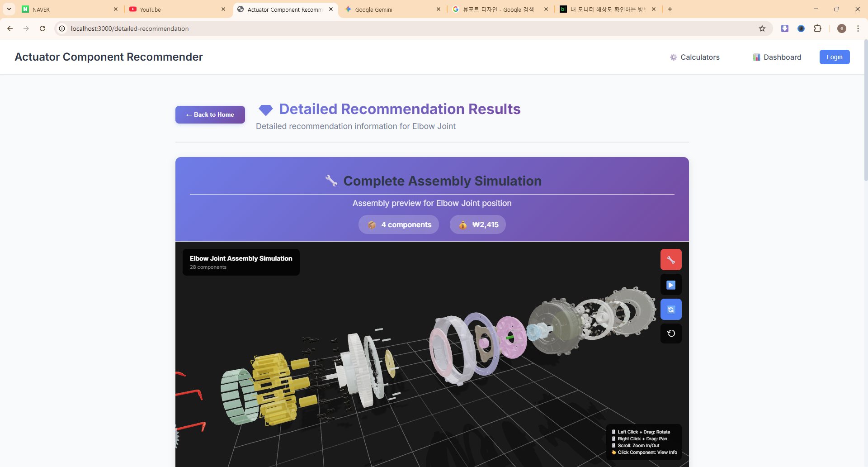
Task: Open the browser extensions puzzle icon
Action: point(817,29)
